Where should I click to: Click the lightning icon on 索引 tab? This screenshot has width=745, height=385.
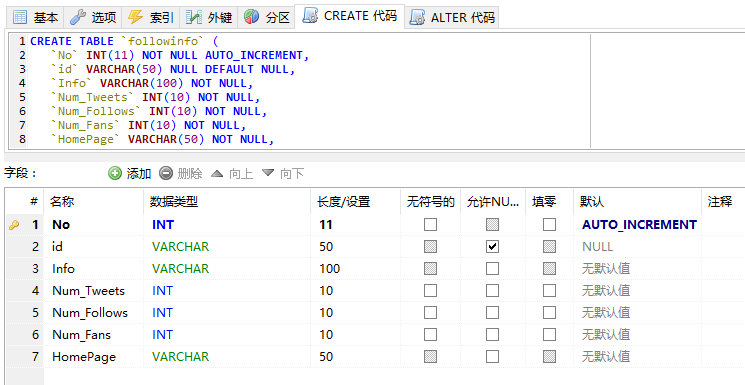(x=135, y=18)
